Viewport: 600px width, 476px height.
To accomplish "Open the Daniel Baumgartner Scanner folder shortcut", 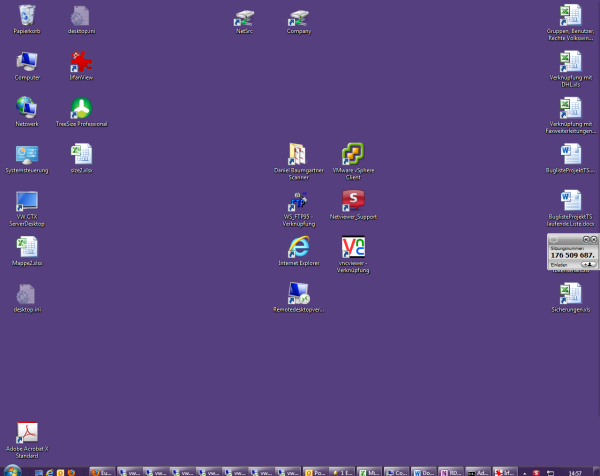I will pos(299,161).
